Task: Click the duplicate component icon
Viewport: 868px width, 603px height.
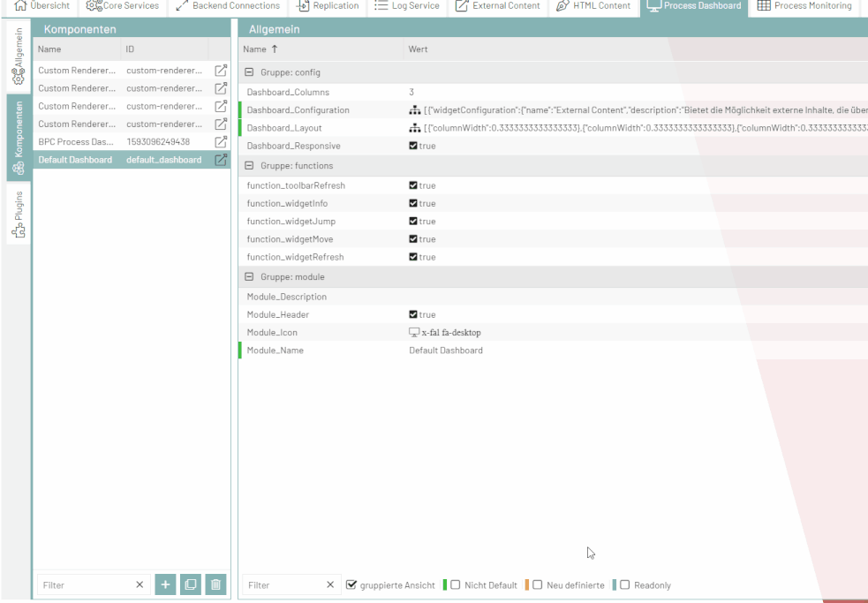Action: (191, 584)
